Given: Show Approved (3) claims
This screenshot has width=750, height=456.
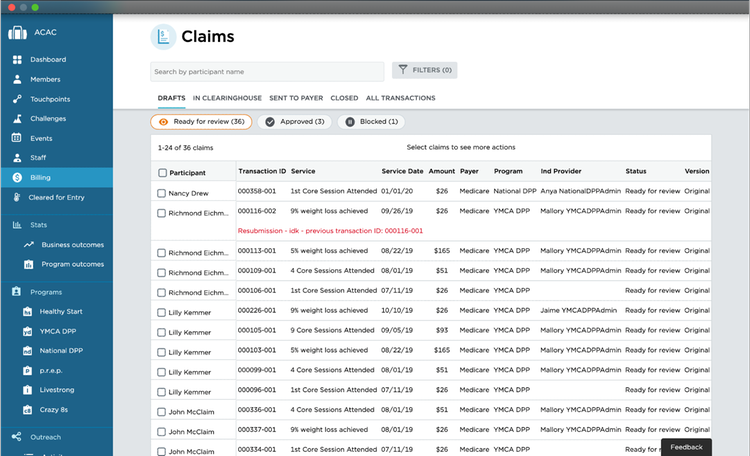Looking at the screenshot, I should coord(294,122).
